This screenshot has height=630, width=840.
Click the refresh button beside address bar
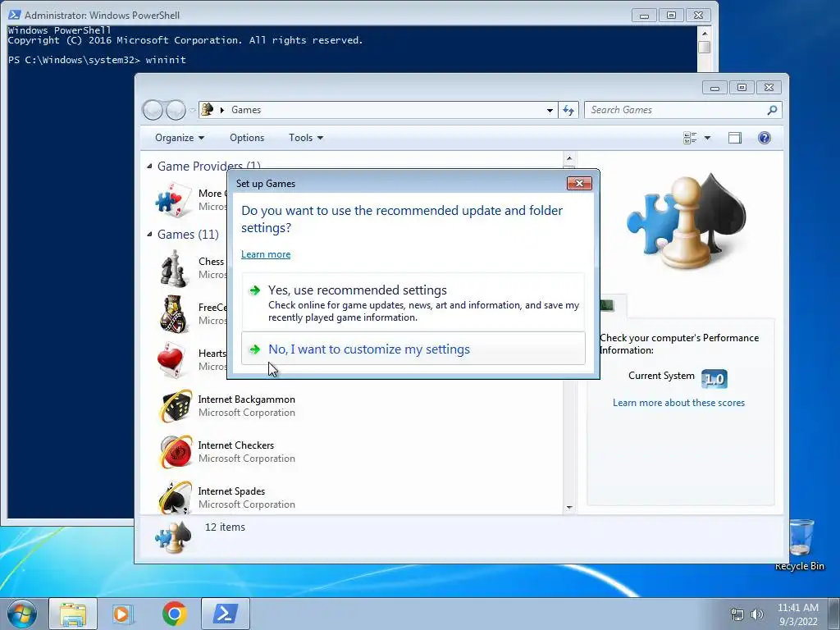point(568,110)
